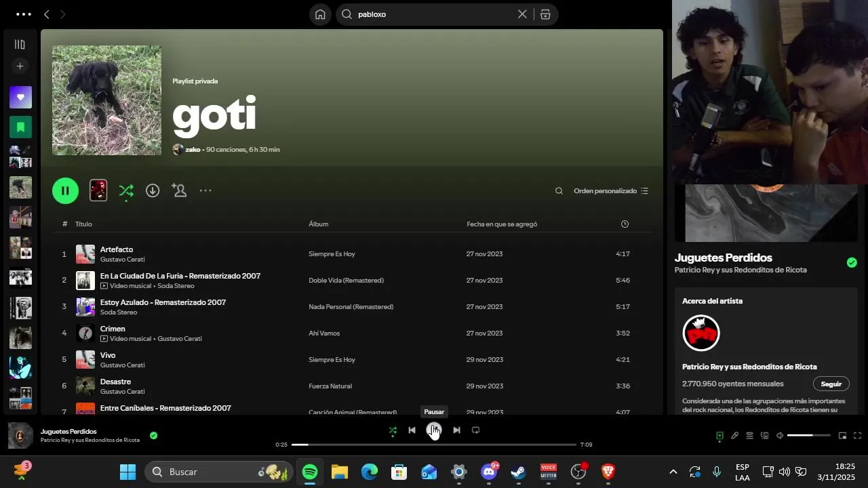Expand Your Library sidebar
This screenshot has width=868, height=488.
pos(20,44)
